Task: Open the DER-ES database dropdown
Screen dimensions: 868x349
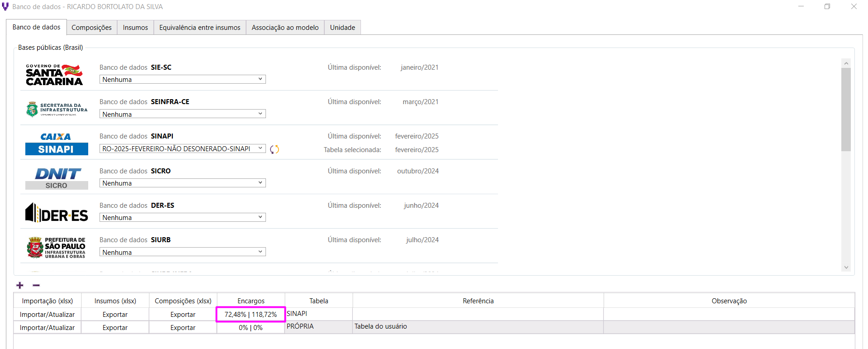Action: tap(183, 217)
